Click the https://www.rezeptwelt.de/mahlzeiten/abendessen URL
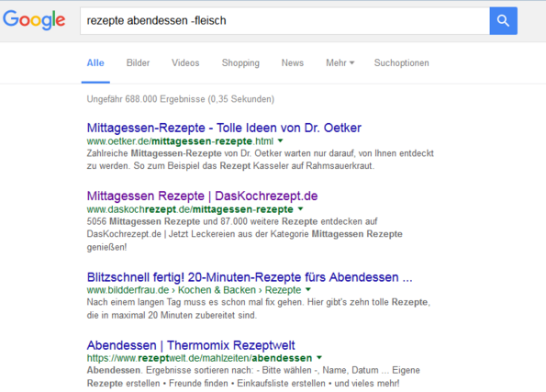The width and height of the screenshot is (546, 392). coord(199,358)
